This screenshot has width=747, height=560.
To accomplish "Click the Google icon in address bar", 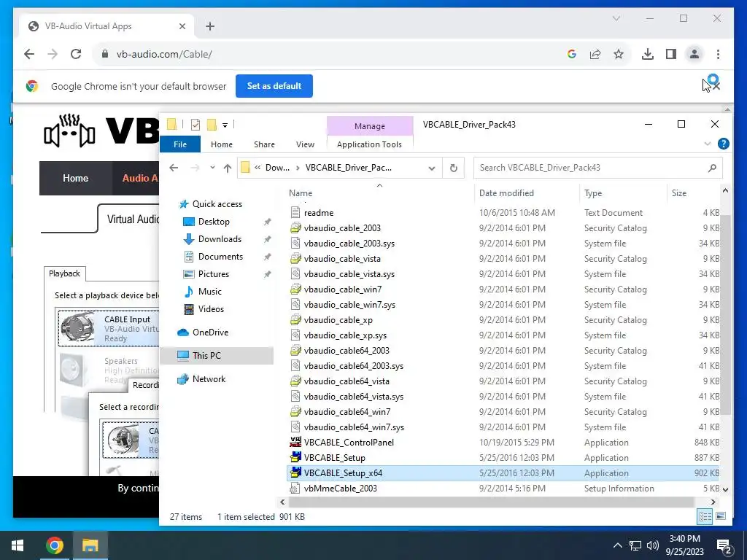I will coord(572,54).
